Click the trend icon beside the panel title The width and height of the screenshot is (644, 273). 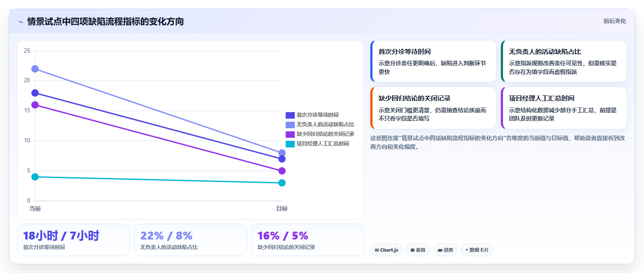[20, 22]
